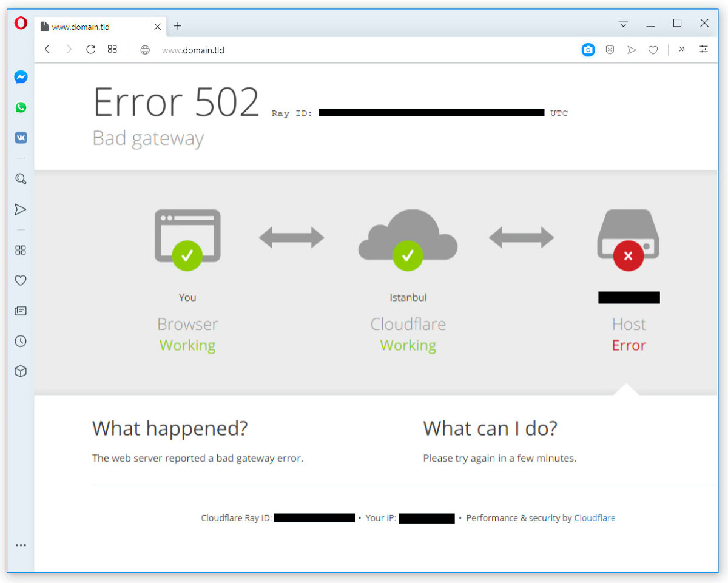Take a snapshot with camera icon
728x583 pixels.
(588, 50)
